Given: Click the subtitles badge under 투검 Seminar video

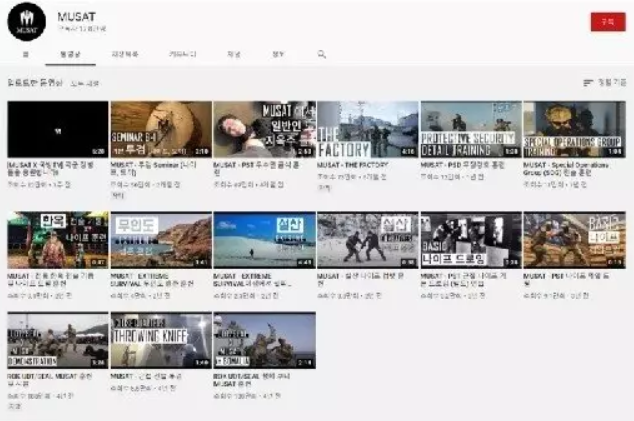Looking at the screenshot, I should pyautogui.click(x=118, y=196).
